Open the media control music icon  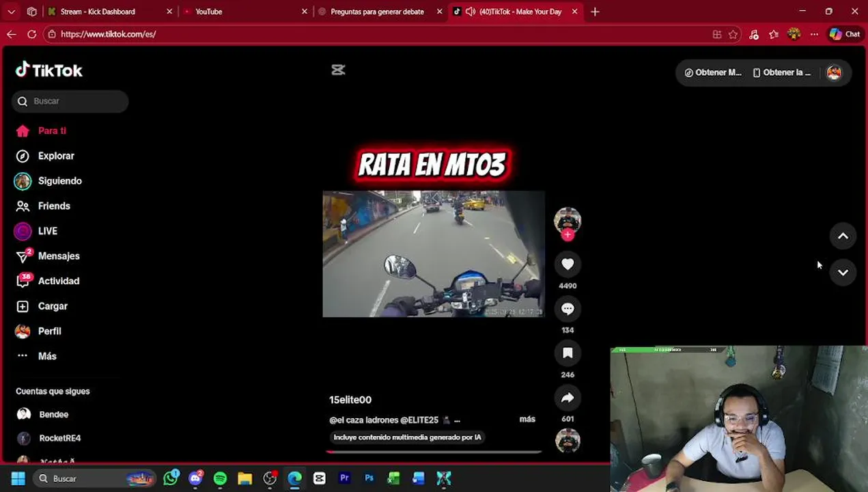(x=754, y=34)
